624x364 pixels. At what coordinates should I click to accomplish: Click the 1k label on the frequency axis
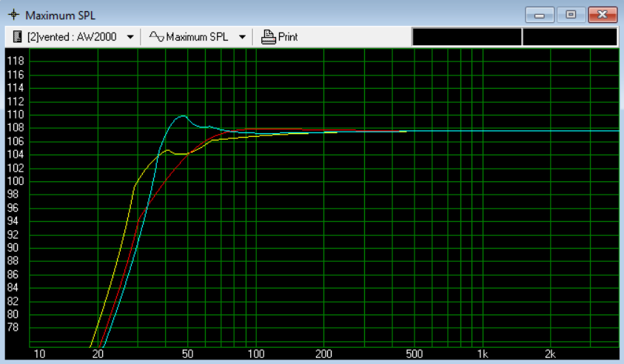pos(483,354)
